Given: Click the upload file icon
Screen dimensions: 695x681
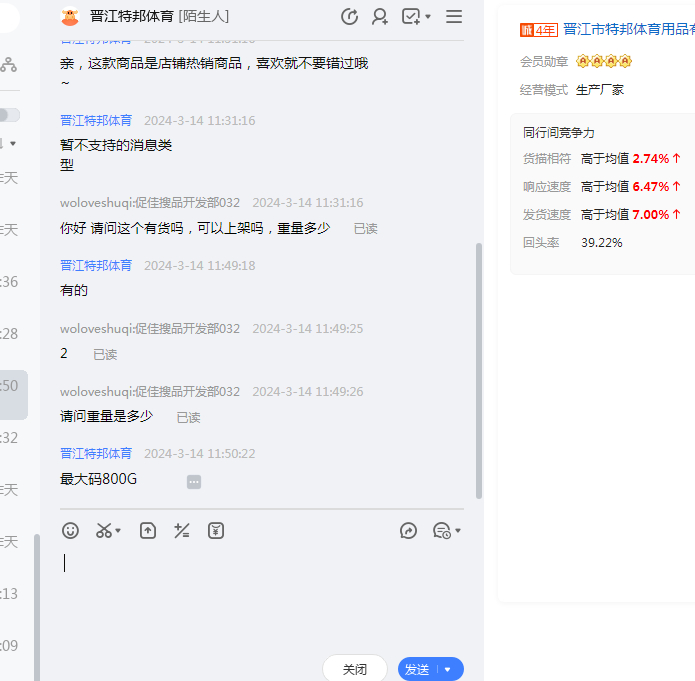Looking at the screenshot, I should [x=148, y=531].
